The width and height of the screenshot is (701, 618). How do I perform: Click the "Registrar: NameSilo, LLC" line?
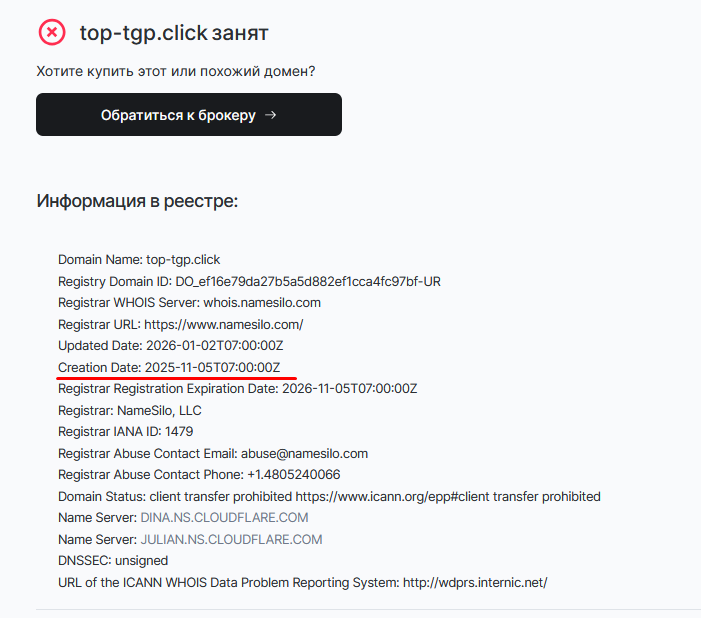[130, 410]
